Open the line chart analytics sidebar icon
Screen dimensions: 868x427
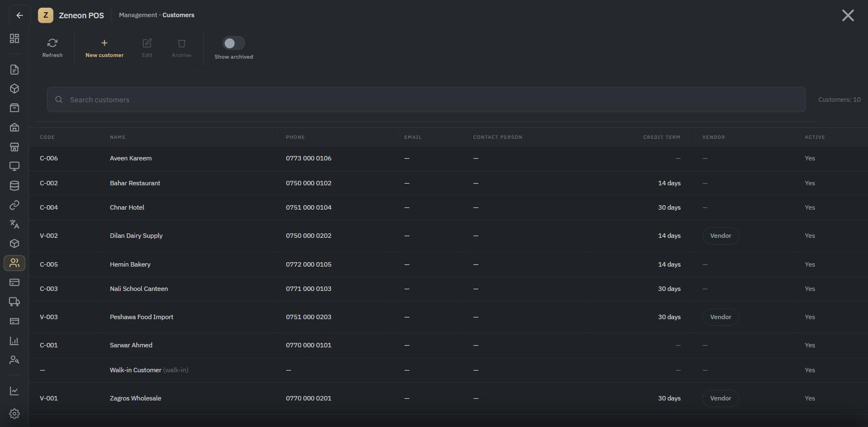coord(14,391)
